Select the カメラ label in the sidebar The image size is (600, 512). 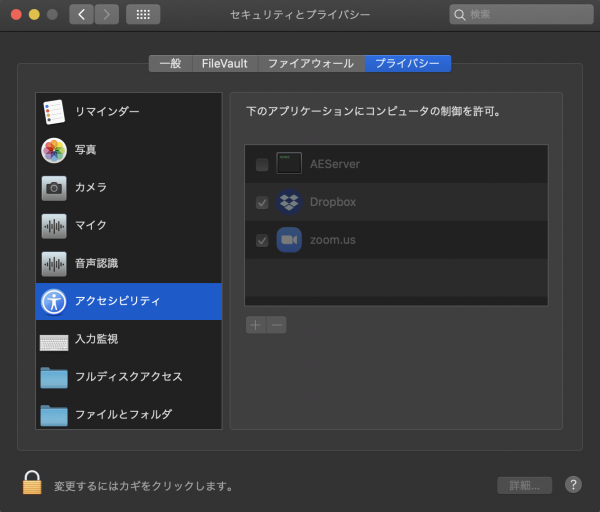coord(91,188)
